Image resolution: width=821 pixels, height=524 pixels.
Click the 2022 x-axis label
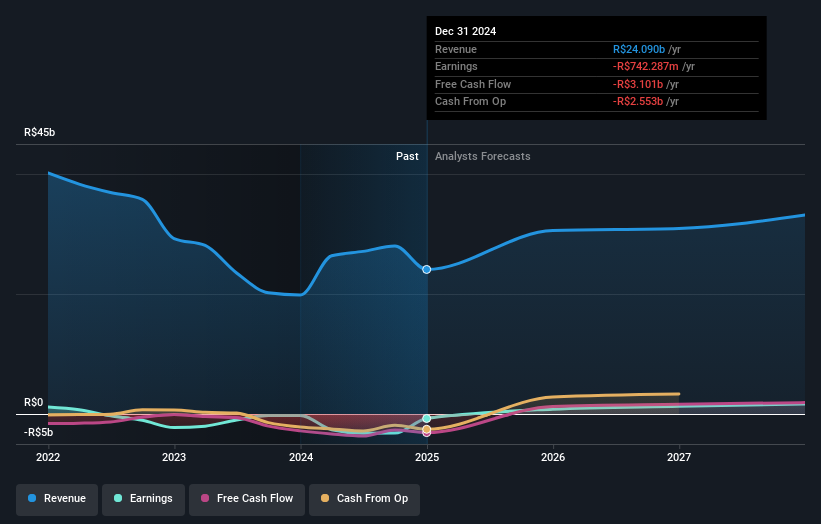48,457
